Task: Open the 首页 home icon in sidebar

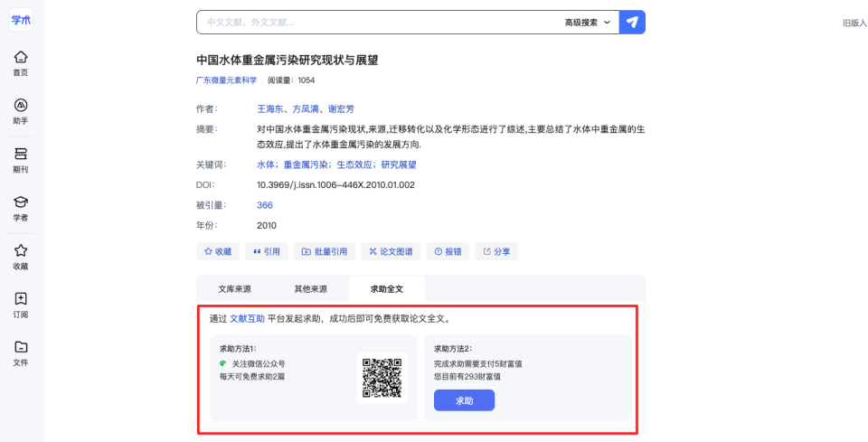Action: (21, 63)
